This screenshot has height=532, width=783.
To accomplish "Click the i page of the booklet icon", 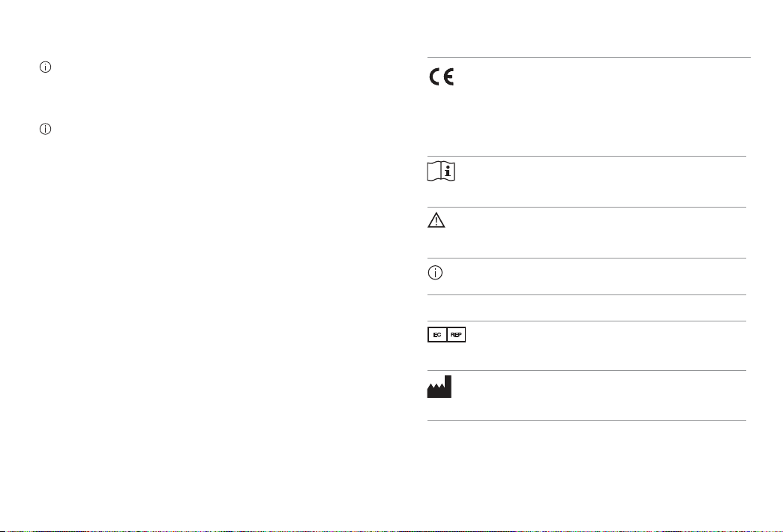I will [x=448, y=171].
